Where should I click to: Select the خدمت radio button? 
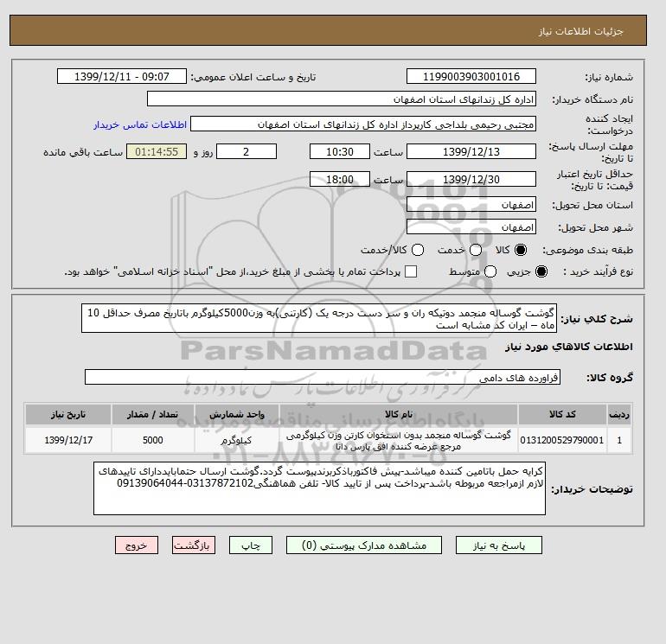click(x=476, y=250)
